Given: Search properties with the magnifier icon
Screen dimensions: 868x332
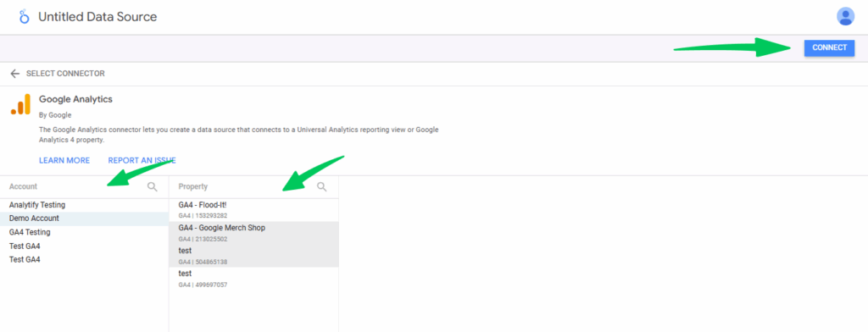Looking at the screenshot, I should 321,187.
